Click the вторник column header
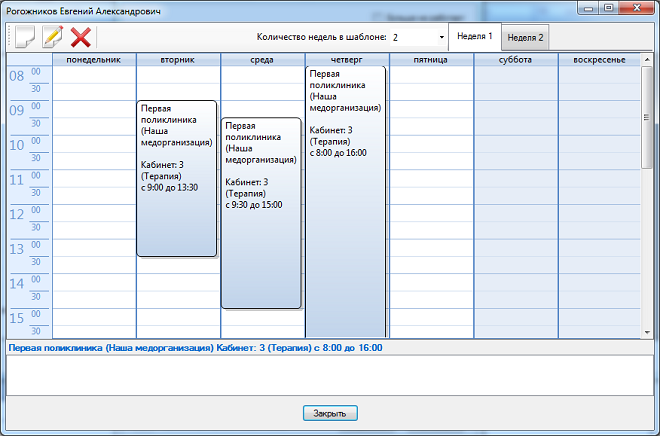The width and height of the screenshot is (660, 436). click(178, 60)
